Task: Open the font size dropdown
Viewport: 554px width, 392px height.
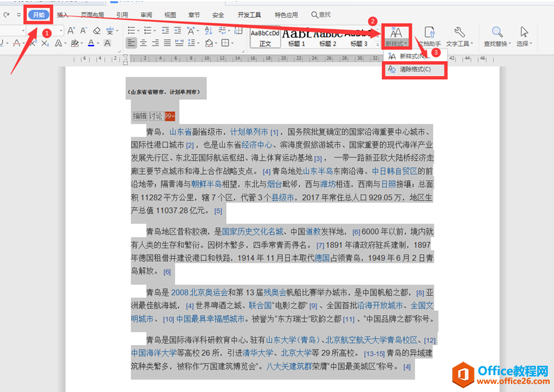Action: 61,31
